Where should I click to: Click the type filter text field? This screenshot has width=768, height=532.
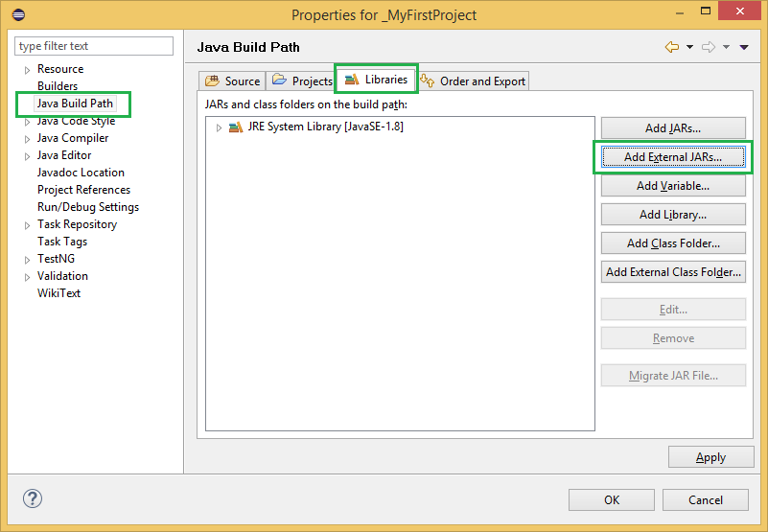coord(94,46)
